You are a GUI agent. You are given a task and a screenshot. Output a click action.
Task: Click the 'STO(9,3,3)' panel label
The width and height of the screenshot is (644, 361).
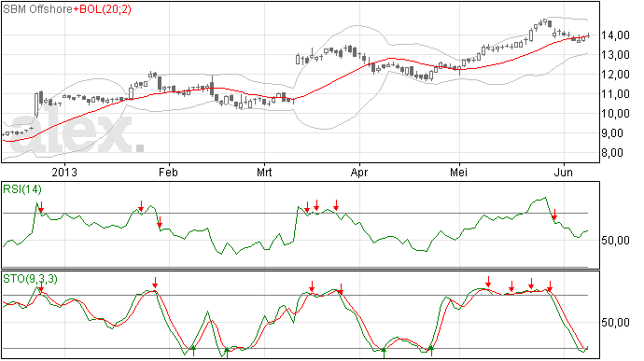30,279
